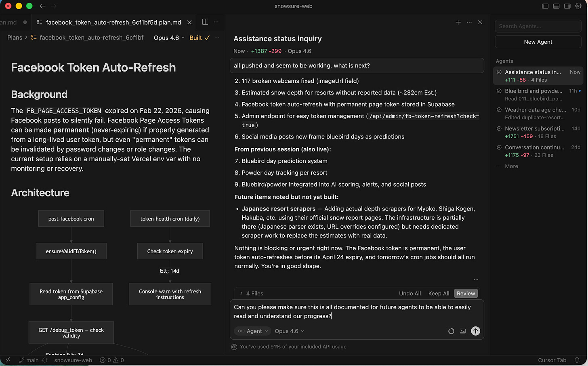Click the post-facebook cron diagram node
Image resolution: width=588 pixels, height=366 pixels.
tap(71, 219)
